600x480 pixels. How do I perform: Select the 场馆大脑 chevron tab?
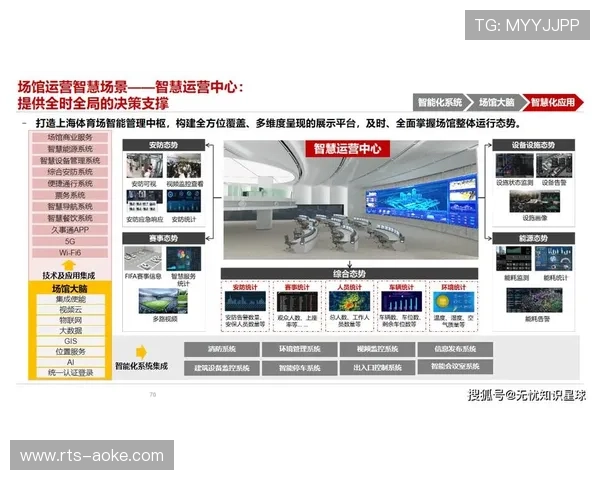point(497,103)
